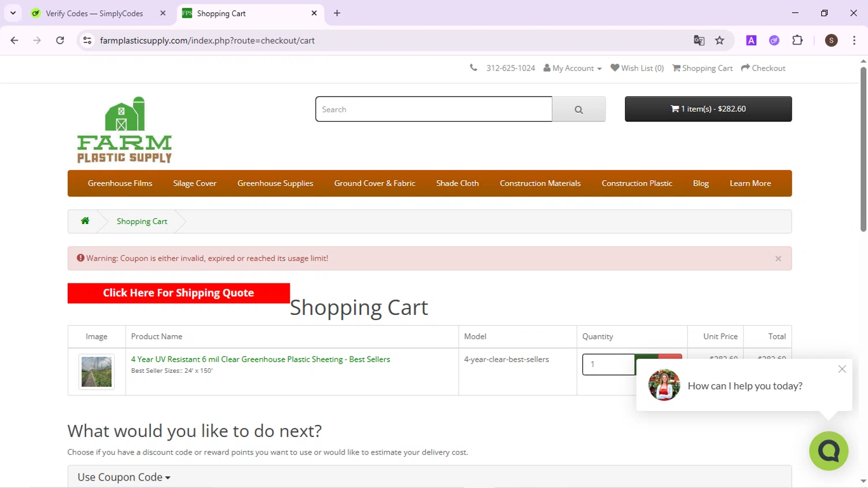Expand the Use Coupon Code section

(124, 478)
